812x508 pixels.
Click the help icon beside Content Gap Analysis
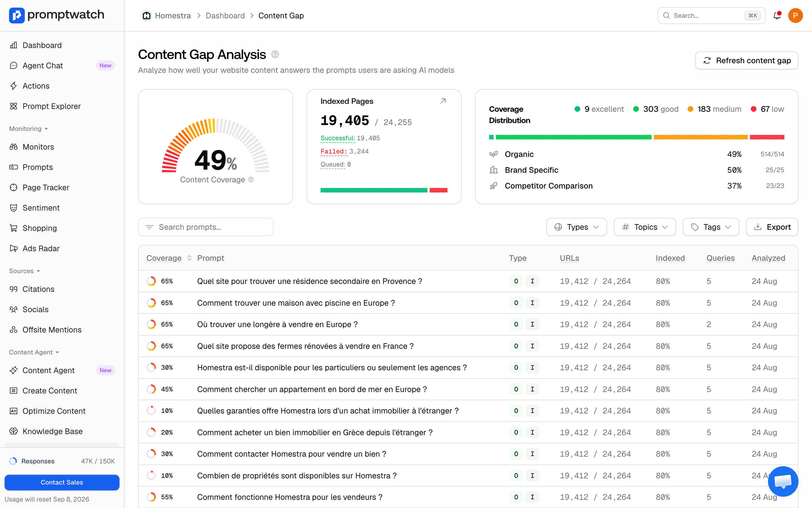(275, 54)
